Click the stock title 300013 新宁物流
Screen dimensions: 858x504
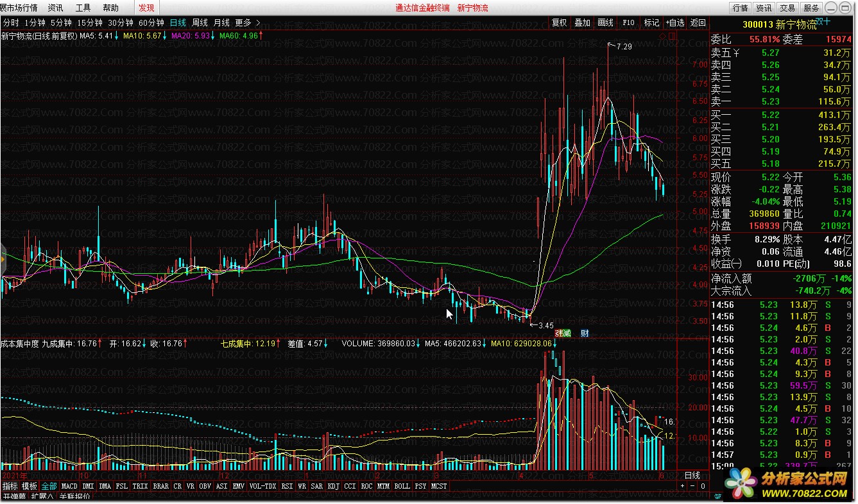779,26
